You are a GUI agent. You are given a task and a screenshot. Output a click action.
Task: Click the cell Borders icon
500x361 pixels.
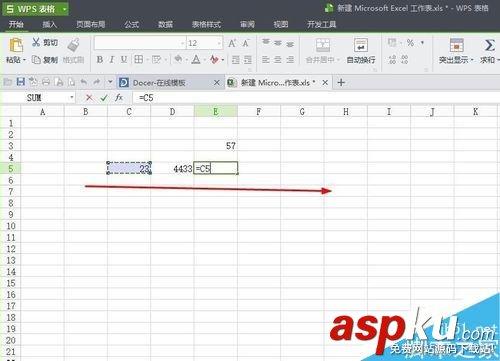pyautogui.click(x=138, y=60)
